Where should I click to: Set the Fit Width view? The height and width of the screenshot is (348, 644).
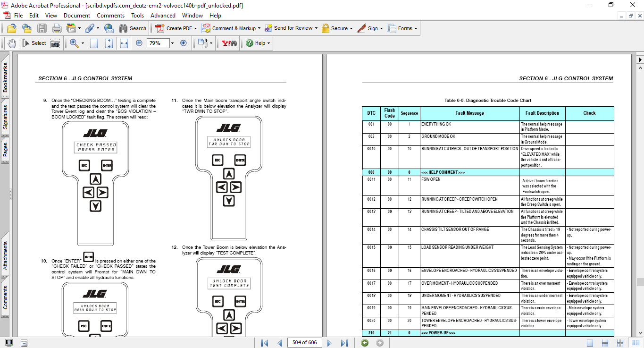pyautogui.click(x=124, y=43)
